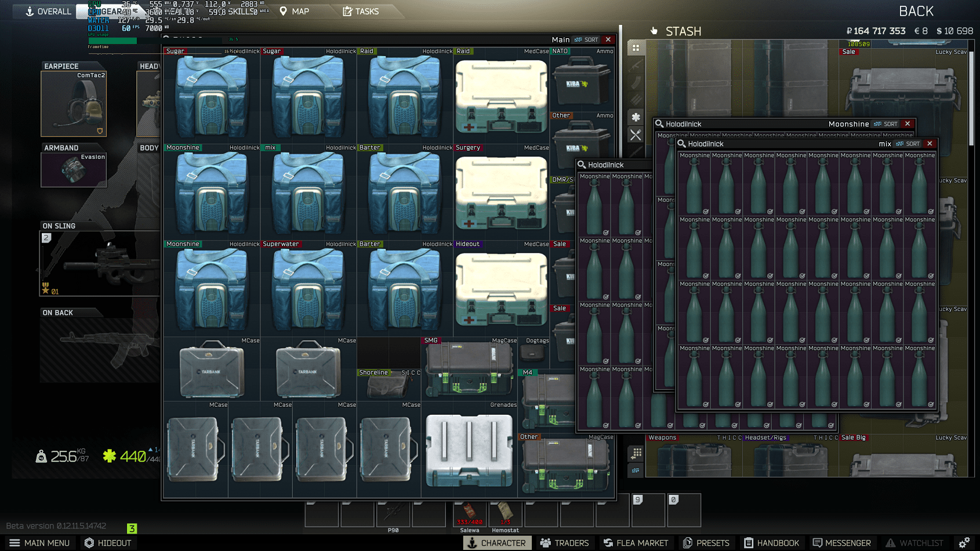This screenshot has height=551, width=980.
Task: Open the NATO KIBA ammo case
Action: (x=582, y=79)
